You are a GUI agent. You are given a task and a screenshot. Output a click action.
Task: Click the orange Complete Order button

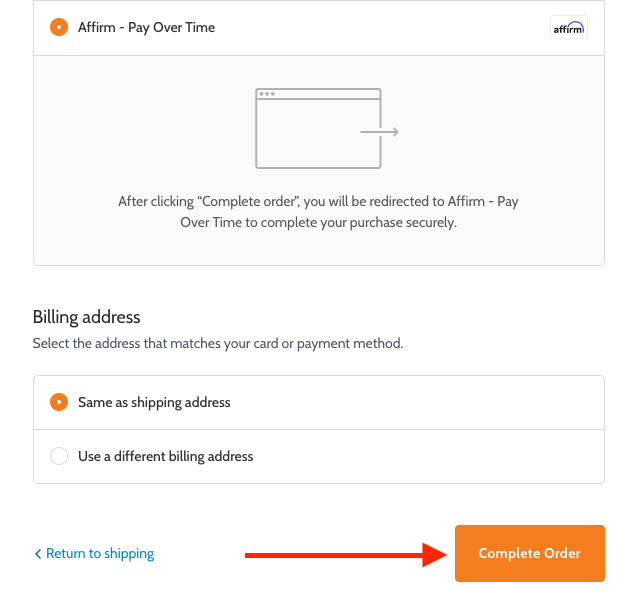point(530,553)
